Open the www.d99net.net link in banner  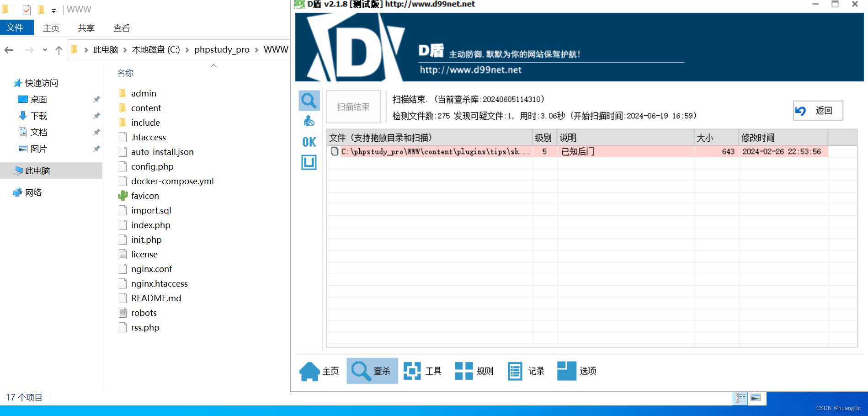point(470,70)
